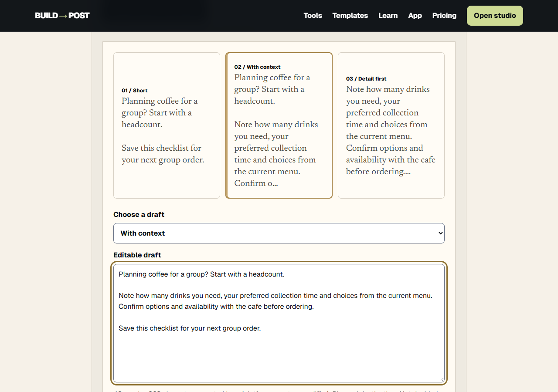The width and height of the screenshot is (558, 392).
Task: Click the Choose a draft label
Action: [x=139, y=214]
